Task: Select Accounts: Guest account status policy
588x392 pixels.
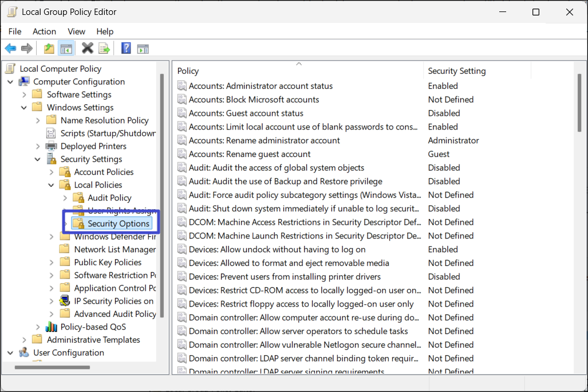Action: (x=246, y=113)
